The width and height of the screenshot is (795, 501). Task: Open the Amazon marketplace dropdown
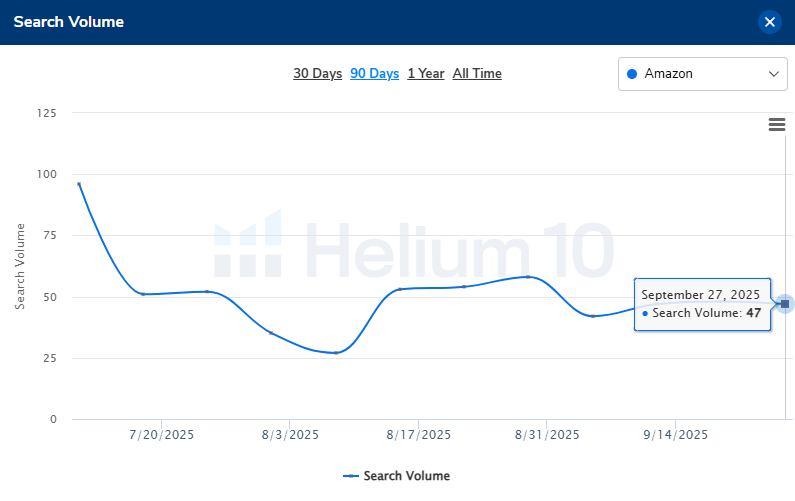click(x=702, y=74)
